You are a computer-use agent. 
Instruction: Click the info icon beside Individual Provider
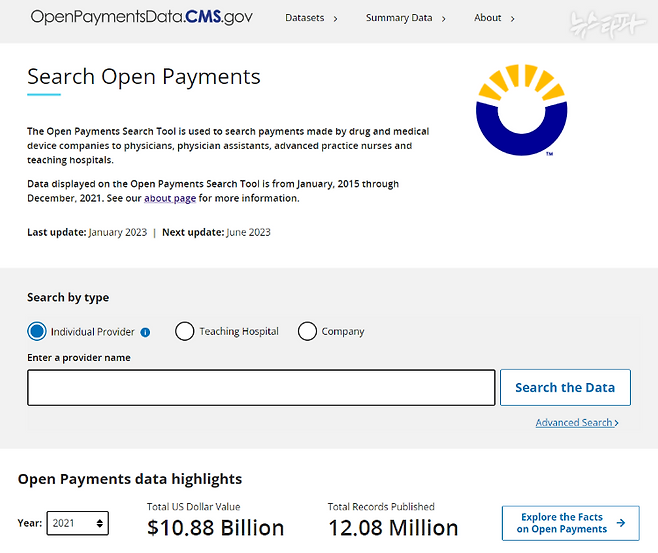pyautogui.click(x=145, y=332)
